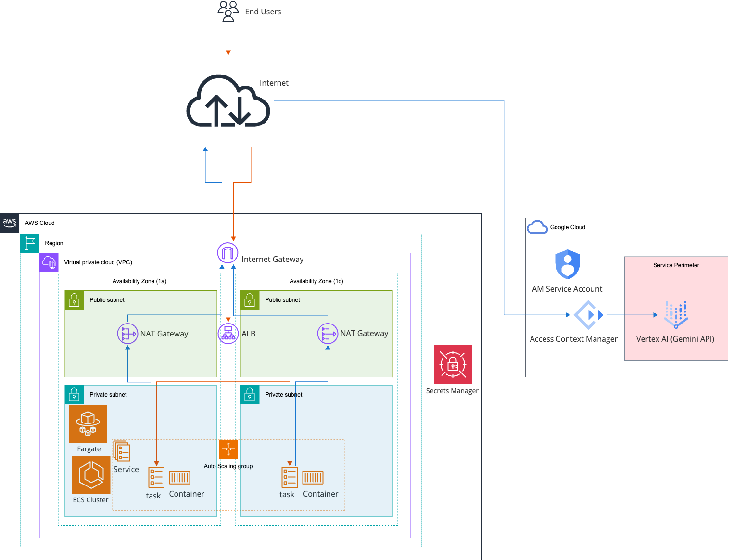
Task: Select the ALB load balancer icon
Action: coord(228,334)
